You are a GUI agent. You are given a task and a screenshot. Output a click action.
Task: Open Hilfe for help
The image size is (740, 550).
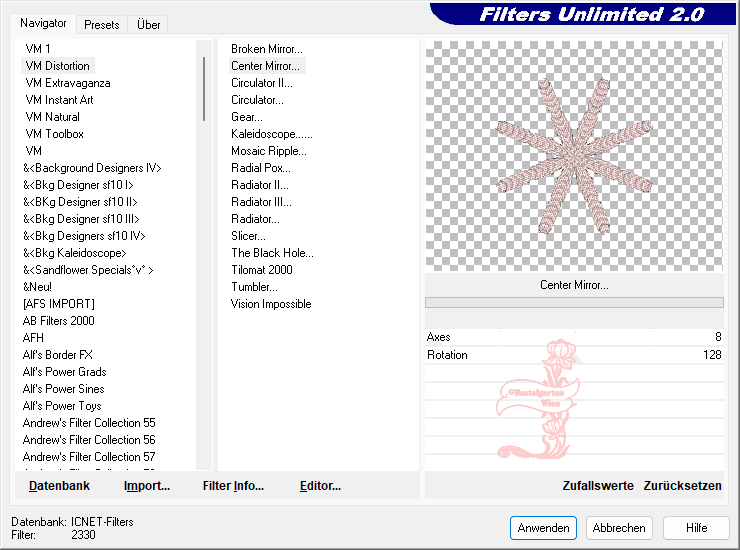[696, 528]
